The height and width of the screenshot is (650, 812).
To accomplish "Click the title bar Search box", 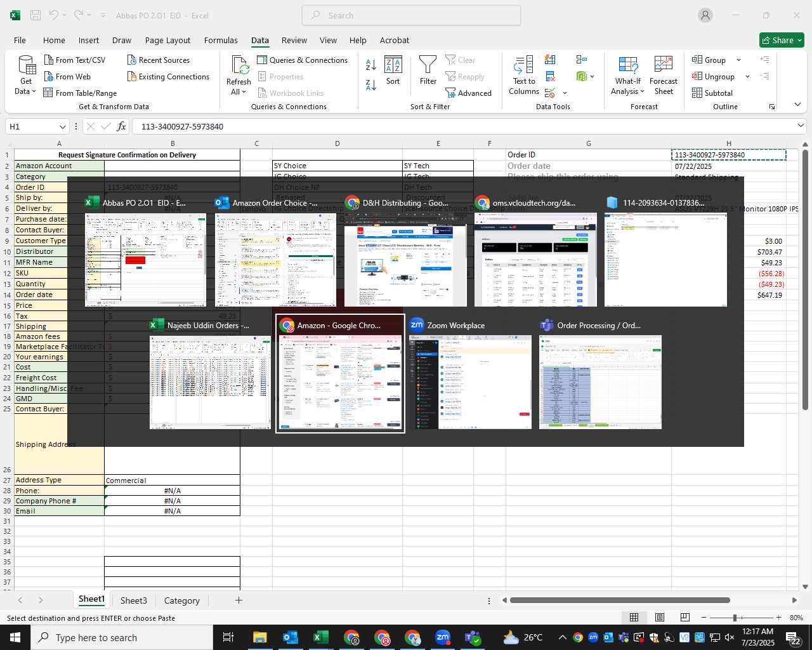I will pos(412,15).
